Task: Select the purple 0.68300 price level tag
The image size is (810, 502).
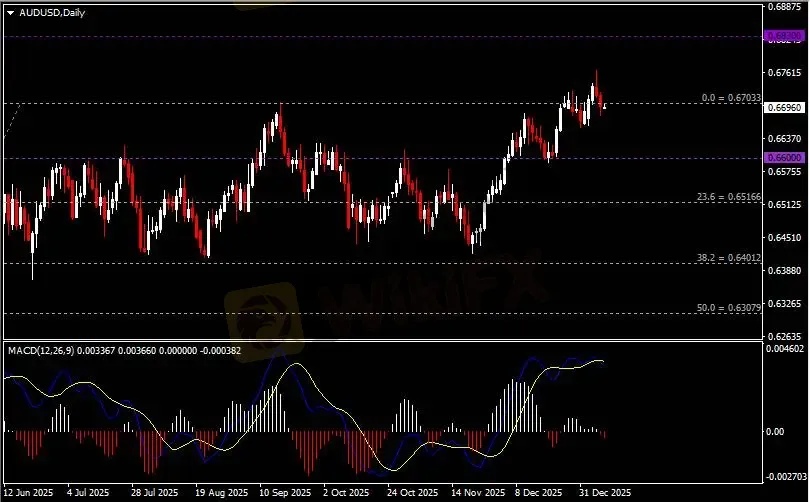Action: point(783,37)
